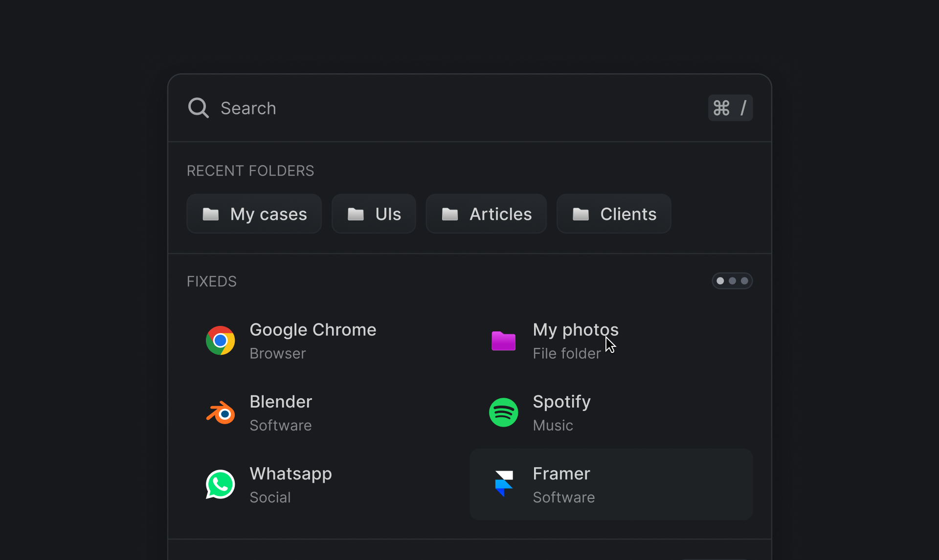Click the folder icon in Clients chip

(581, 214)
